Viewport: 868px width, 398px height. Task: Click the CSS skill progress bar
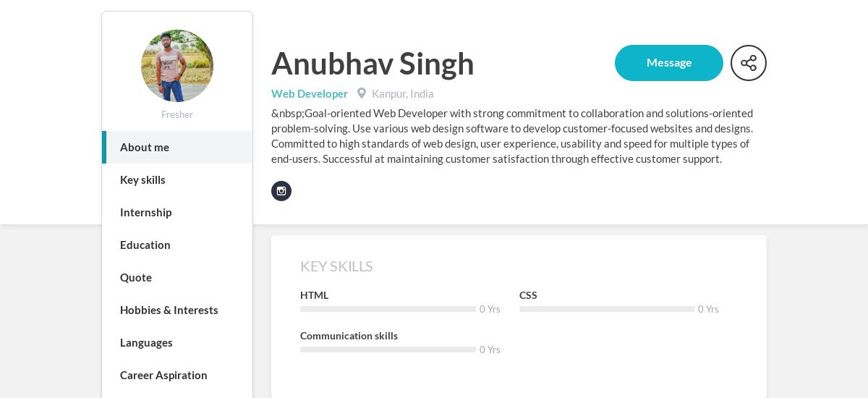click(x=606, y=309)
